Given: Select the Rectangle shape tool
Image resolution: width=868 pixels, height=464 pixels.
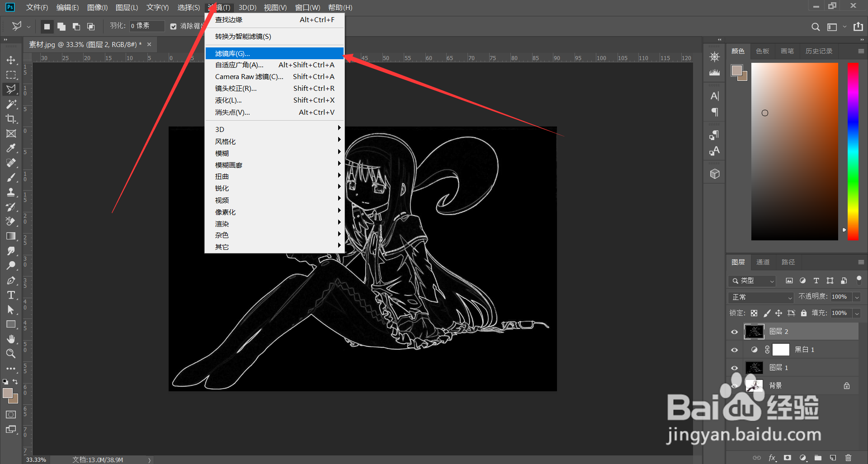Looking at the screenshot, I should pyautogui.click(x=11, y=324).
